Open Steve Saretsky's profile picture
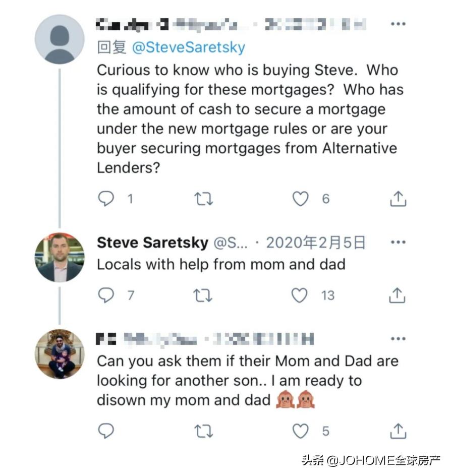 coord(60,257)
